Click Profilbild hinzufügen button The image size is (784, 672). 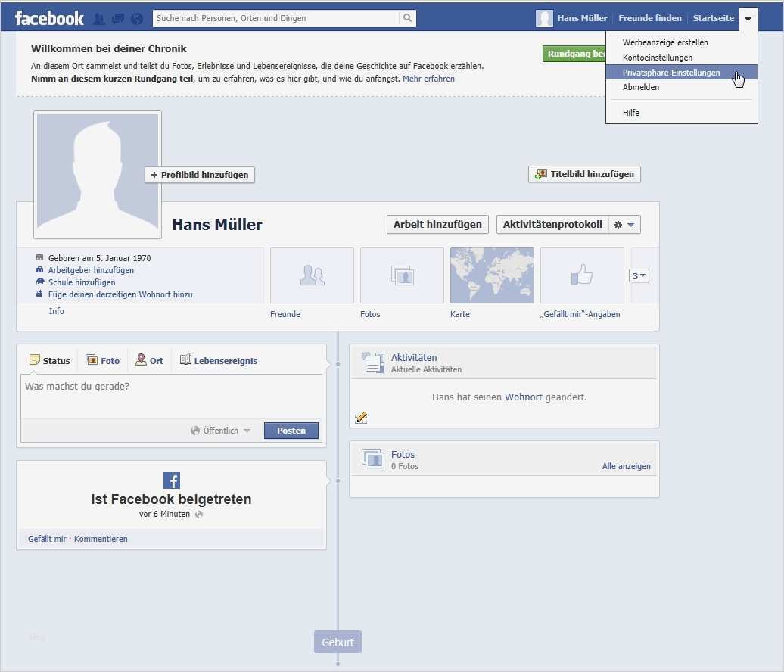click(x=200, y=175)
